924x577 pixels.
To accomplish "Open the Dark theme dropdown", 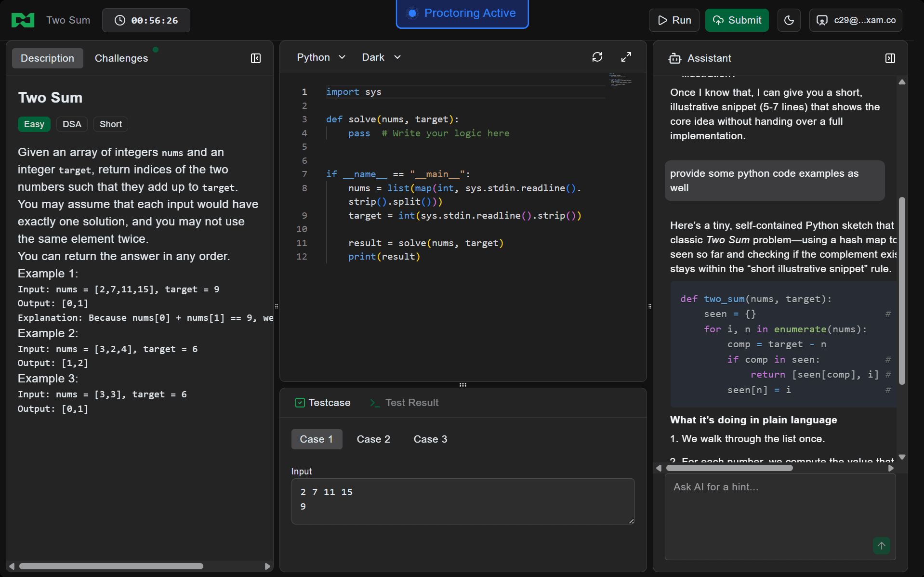I will click(381, 57).
